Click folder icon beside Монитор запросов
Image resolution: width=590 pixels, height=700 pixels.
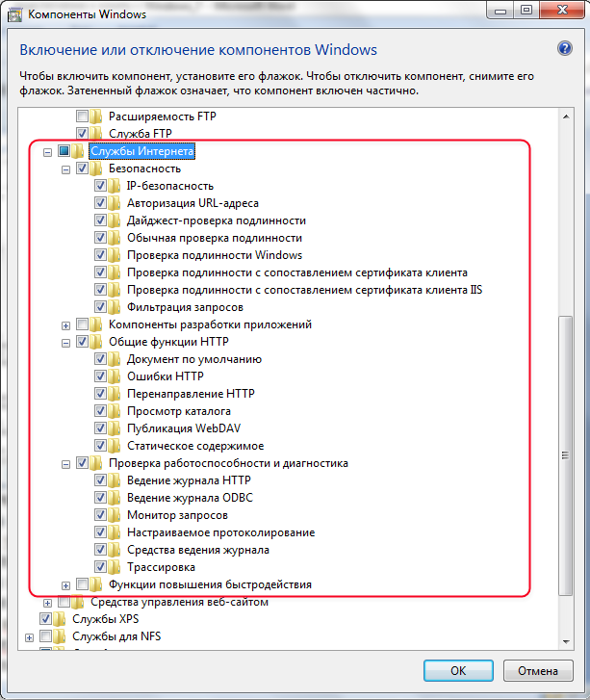(x=115, y=515)
